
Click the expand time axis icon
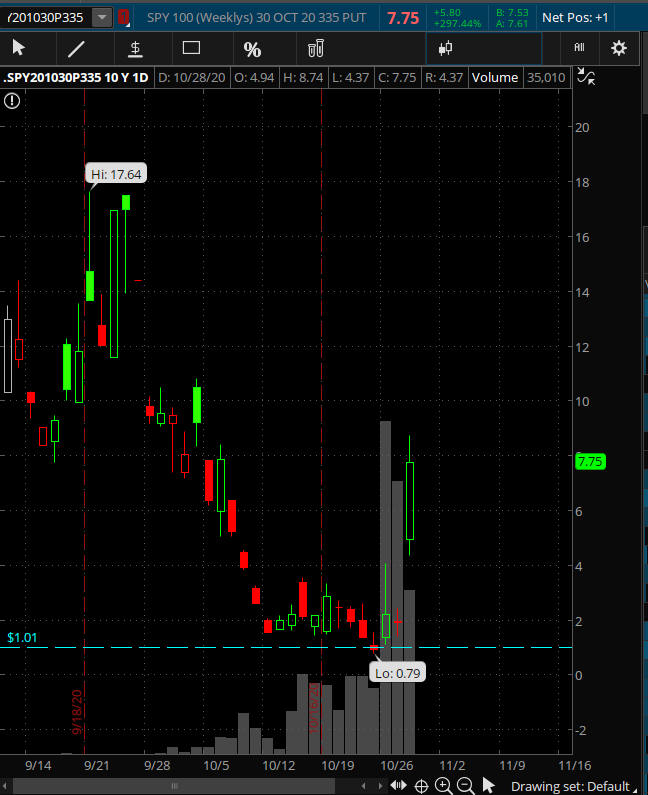[x=399, y=785]
